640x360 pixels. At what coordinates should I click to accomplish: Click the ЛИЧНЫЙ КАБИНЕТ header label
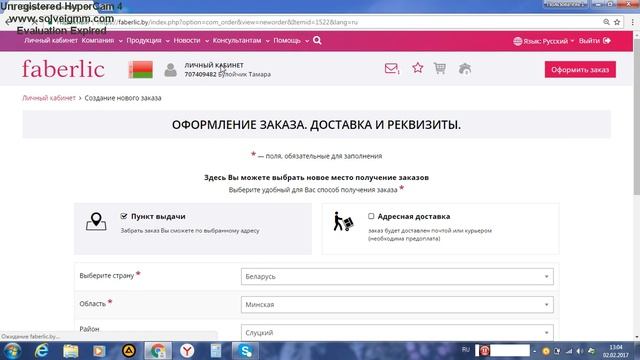tap(214, 65)
